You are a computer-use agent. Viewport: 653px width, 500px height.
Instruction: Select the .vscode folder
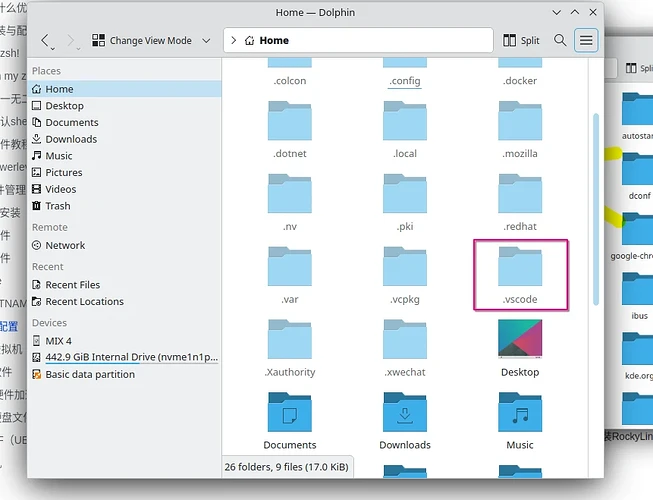point(520,272)
